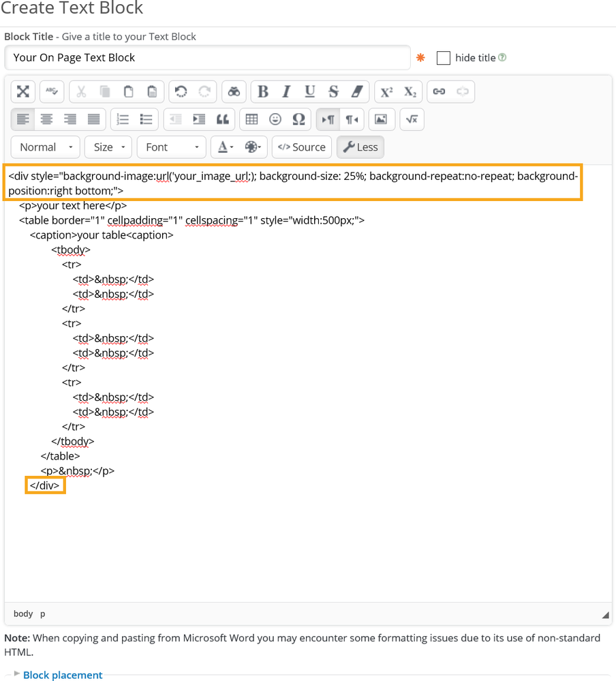
Task: Switch to Source view
Action: tap(302, 147)
